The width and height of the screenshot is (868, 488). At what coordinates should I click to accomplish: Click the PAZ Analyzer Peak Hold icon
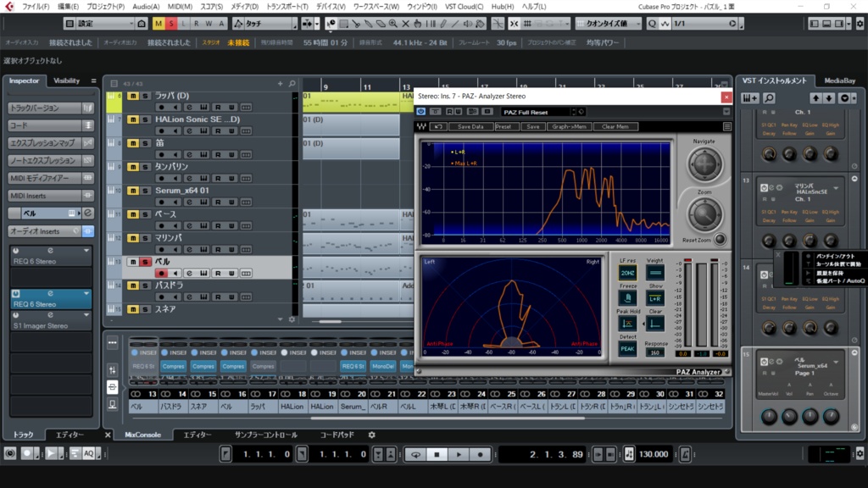[x=627, y=324]
